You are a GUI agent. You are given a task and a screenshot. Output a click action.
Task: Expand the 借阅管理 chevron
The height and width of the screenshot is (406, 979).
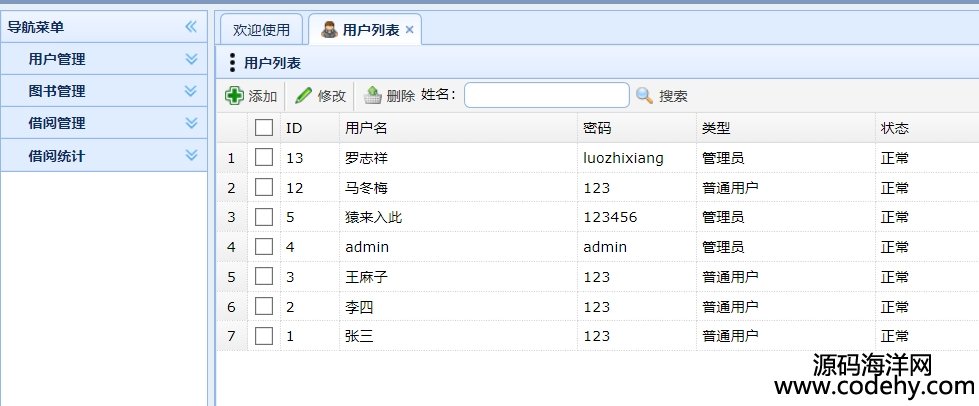pyautogui.click(x=191, y=123)
